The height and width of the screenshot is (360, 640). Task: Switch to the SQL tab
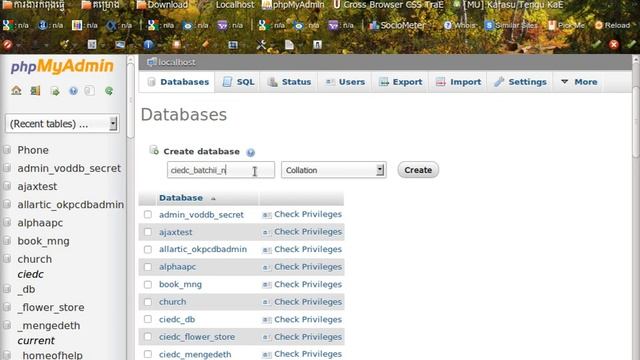[238, 82]
